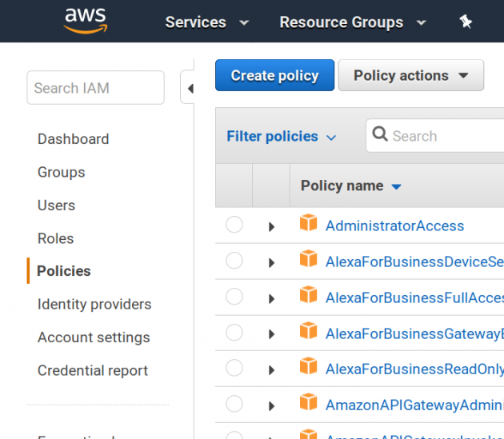Click the policy Search input field
Viewport: 504px width, 439px height.
point(435,136)
